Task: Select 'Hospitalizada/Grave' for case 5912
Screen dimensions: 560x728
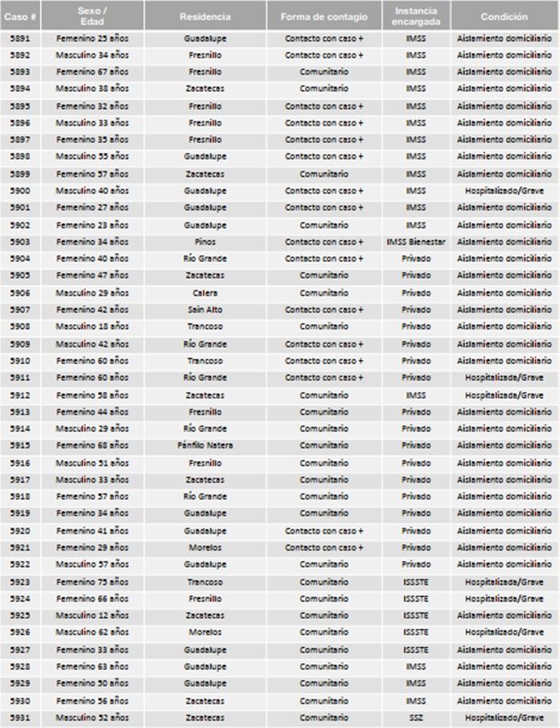Action: coord(504,395)
